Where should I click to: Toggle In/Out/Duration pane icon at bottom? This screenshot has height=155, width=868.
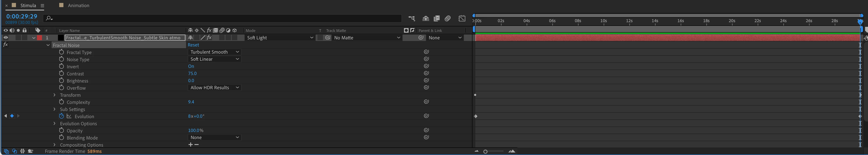(23, 151)
